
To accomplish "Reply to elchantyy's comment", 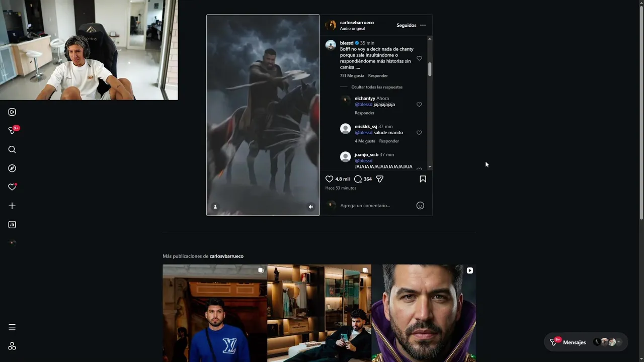I will (364, 113).
